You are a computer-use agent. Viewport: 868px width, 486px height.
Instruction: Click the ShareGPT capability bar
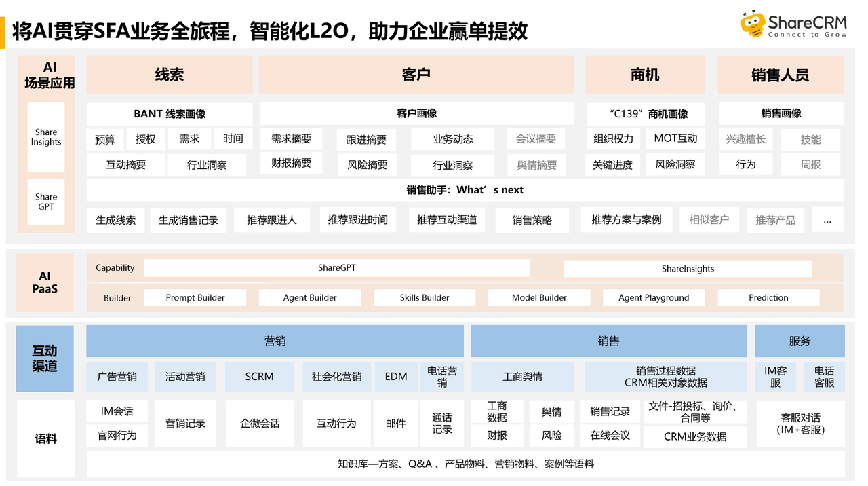click(337, 268)
